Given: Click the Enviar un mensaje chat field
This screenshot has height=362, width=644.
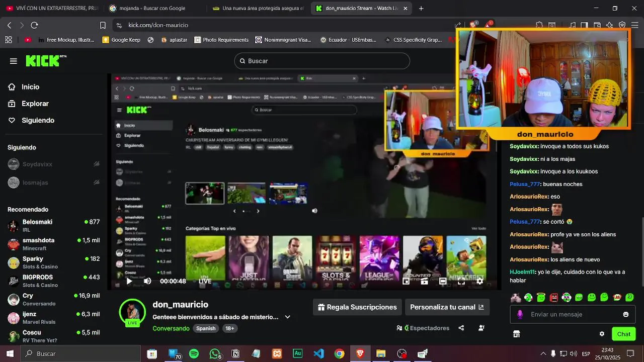Looking at the screenshot, I should click(x=573, y=314).
